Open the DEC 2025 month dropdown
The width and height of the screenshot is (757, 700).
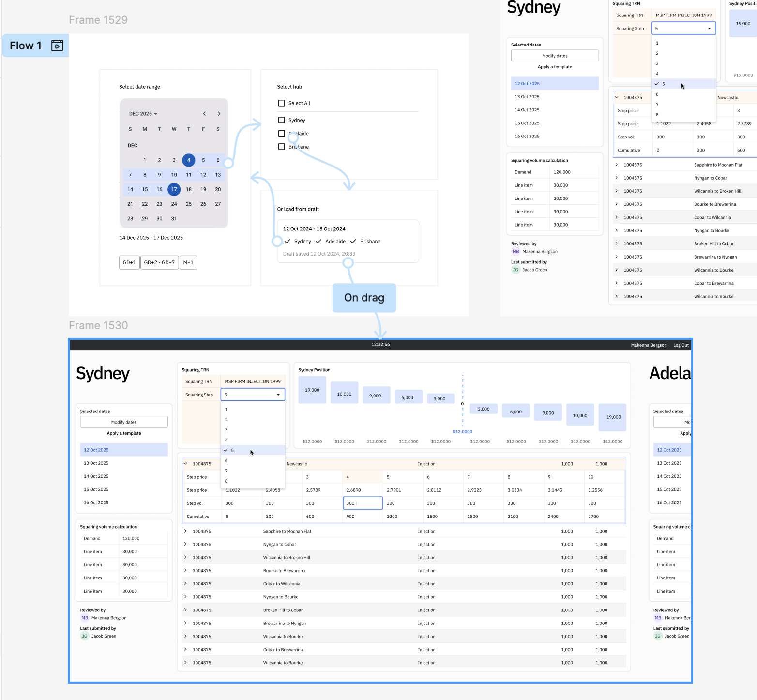[143, 114]
